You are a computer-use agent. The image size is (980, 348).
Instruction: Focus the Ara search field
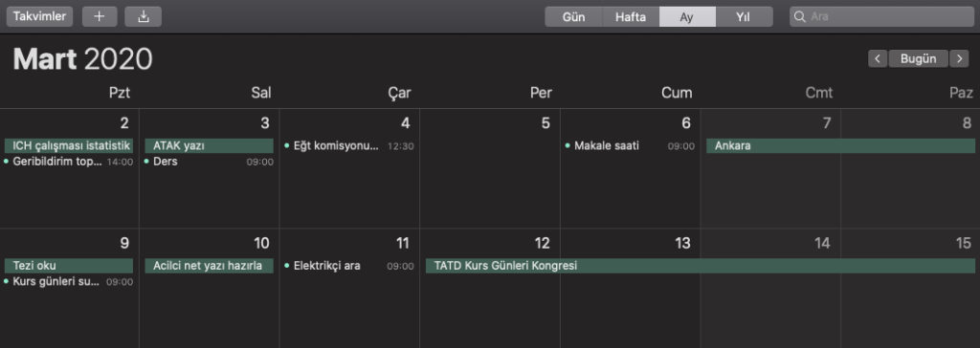coord(881,17)
